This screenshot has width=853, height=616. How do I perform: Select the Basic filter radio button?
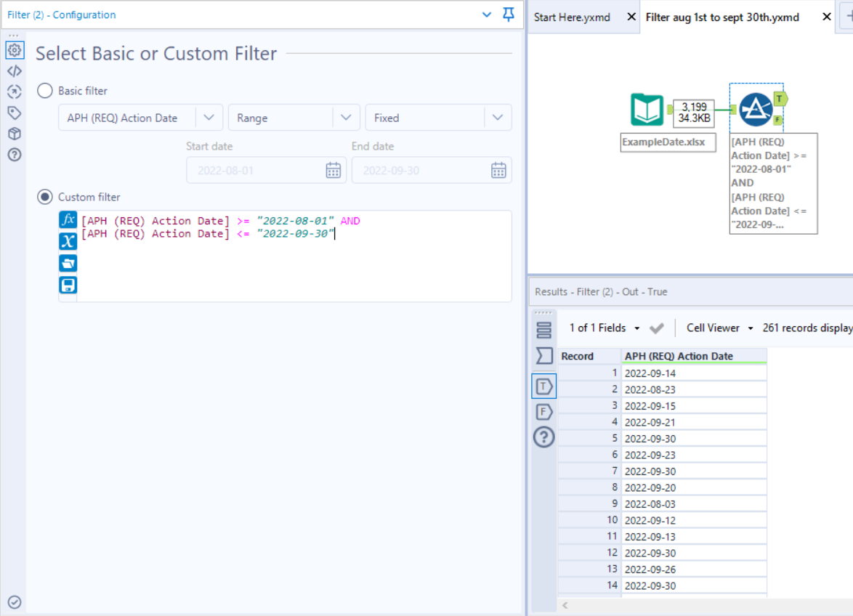point(44,90)
